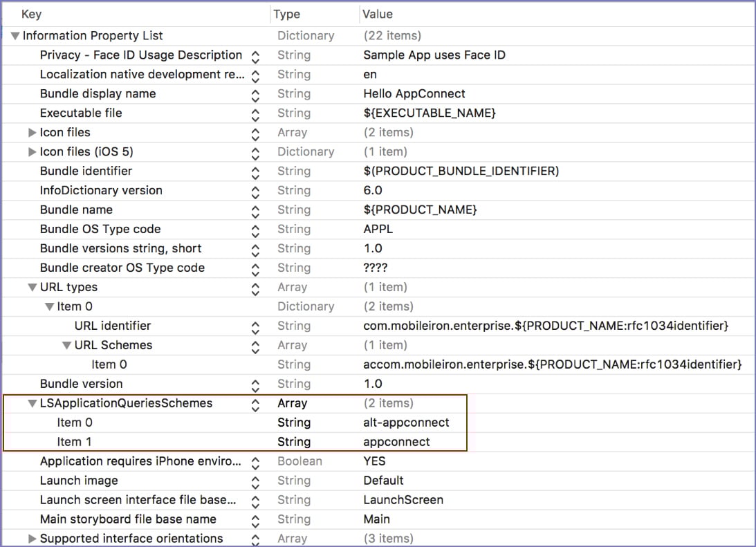The height and width of the screenshot is (547, 756).
Task: Expand Icon files (iOS 5) dictionary
Action: [32, 152]
